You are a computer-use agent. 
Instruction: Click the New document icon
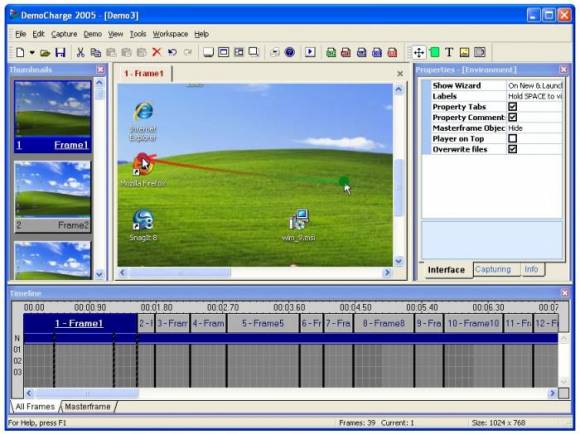click(x=20, y=53)
